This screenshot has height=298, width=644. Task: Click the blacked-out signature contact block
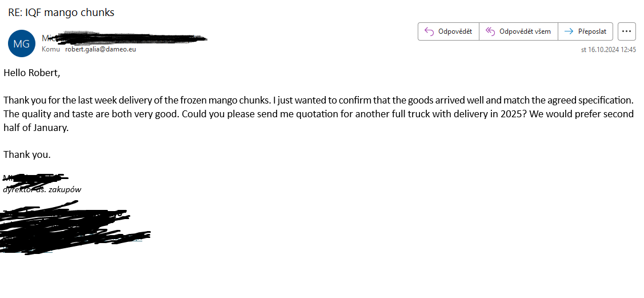coord(76,227)
